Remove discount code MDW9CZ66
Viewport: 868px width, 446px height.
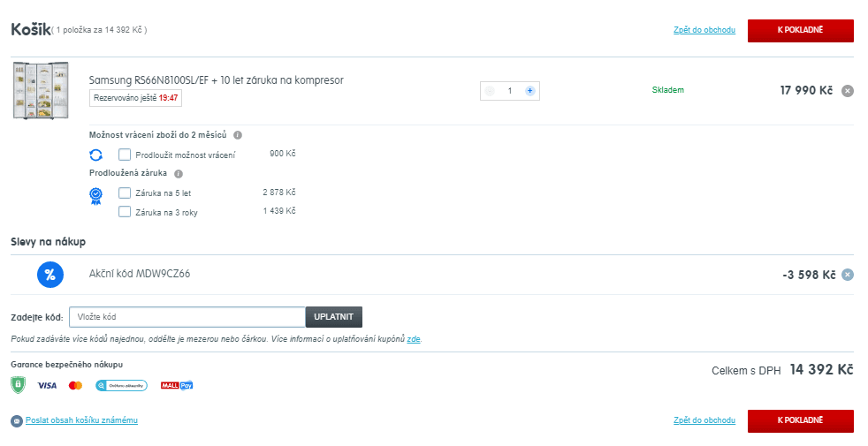848,275
